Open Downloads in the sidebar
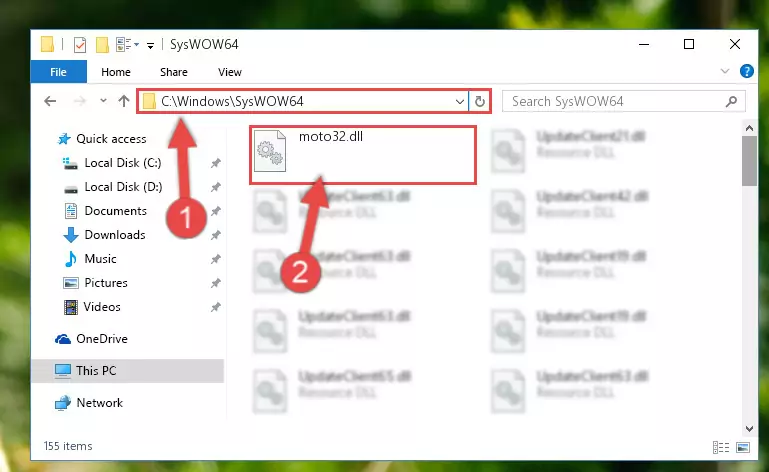Image resolution: width=769 pixels, height=472 pixels. tap(115, 235)
